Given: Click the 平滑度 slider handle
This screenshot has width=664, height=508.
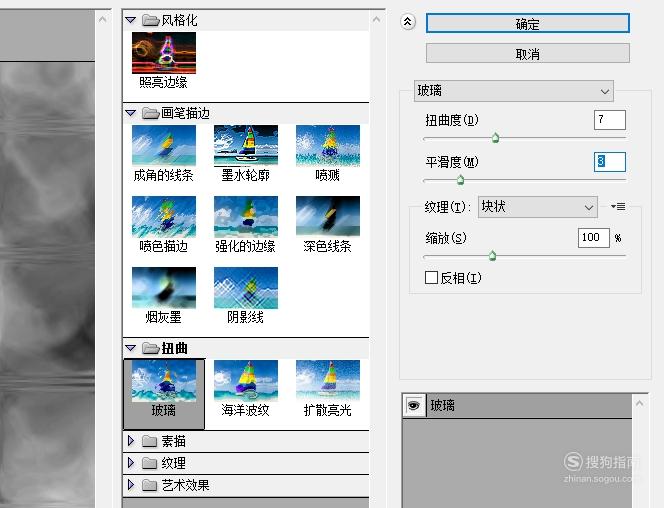Looking at the screenshot, I should click(460, 180).
